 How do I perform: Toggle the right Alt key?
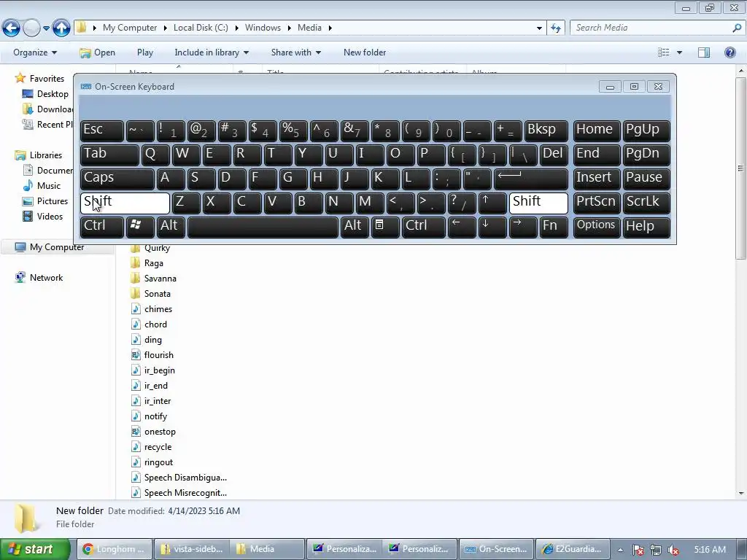pyautogui.click(x=355, y=227)
